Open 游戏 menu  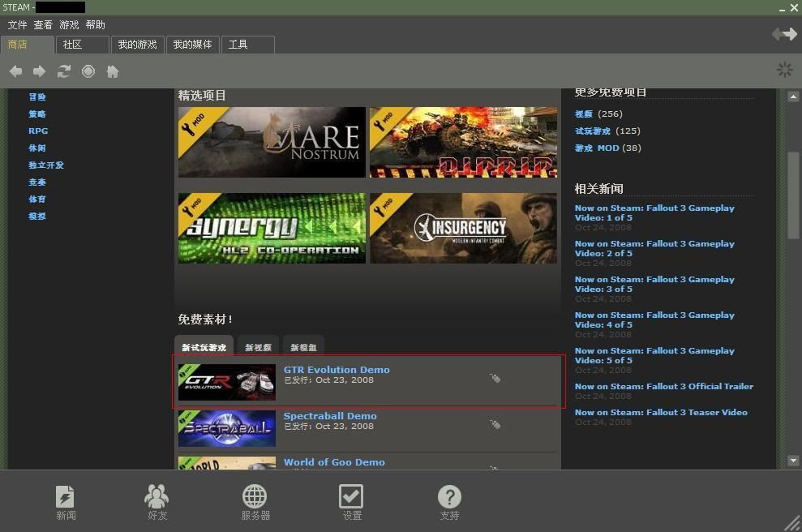pyautogui.click(x=69, y=24)
